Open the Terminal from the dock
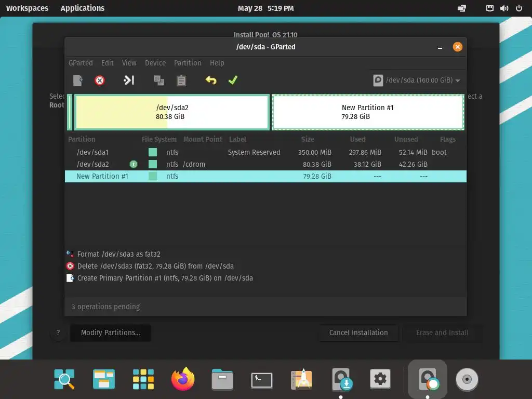 coord(262,380)
